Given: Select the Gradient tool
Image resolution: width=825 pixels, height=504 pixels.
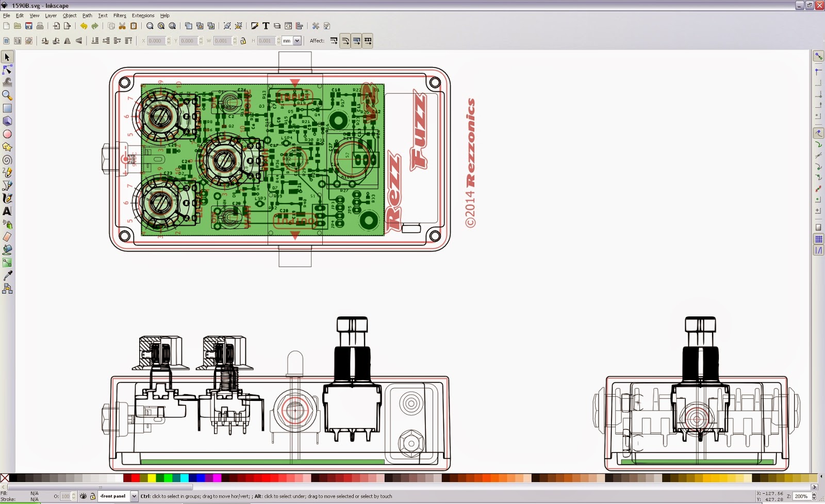Looking at the screenshot, I should click(7, 263).
